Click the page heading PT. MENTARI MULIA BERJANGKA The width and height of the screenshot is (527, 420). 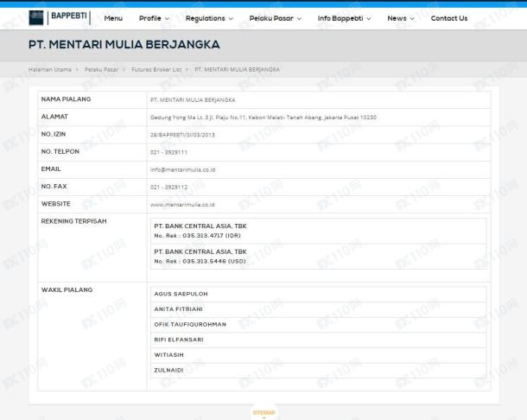tap(124, 45)
